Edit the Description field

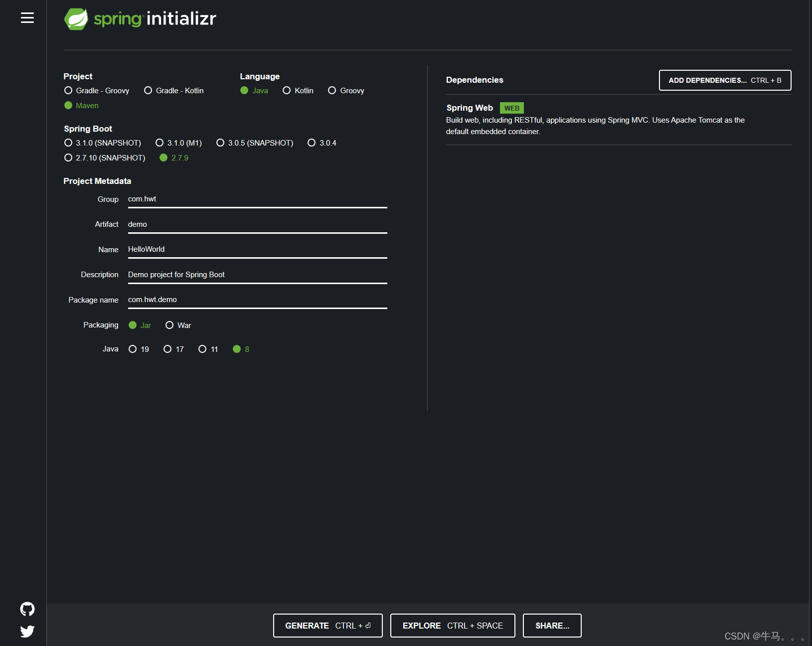[257, 275]
